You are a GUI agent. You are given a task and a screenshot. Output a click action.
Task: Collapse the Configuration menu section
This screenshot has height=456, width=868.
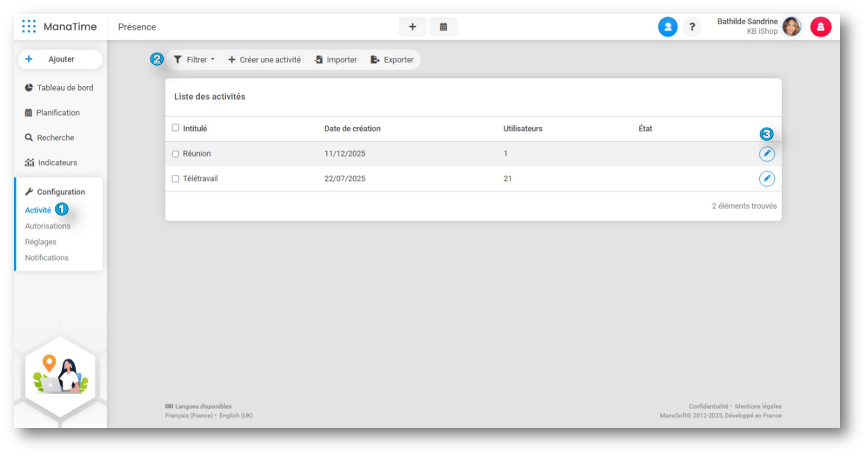click(x=60, y=192)
